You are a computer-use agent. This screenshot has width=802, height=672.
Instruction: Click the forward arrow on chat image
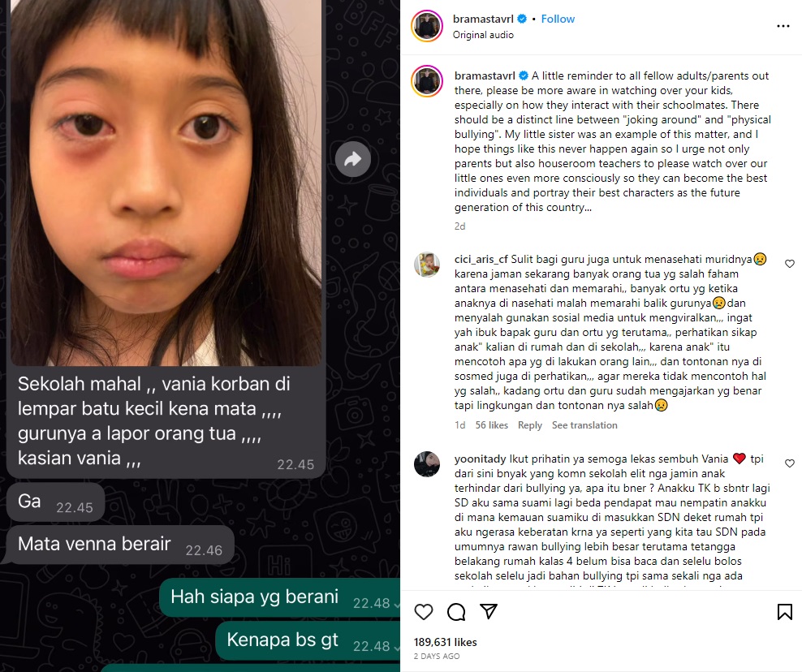point(353,159)
